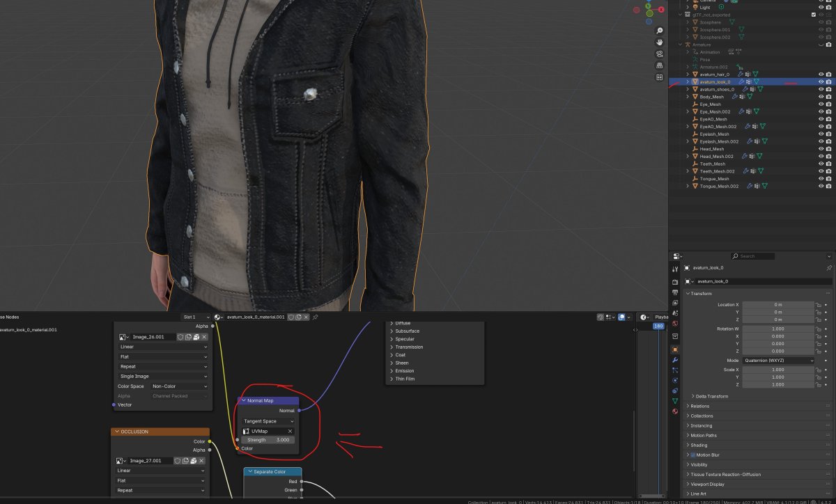
Task: Pin the avaturn_look_0_material.001 node tree
Action: (316, 317)
